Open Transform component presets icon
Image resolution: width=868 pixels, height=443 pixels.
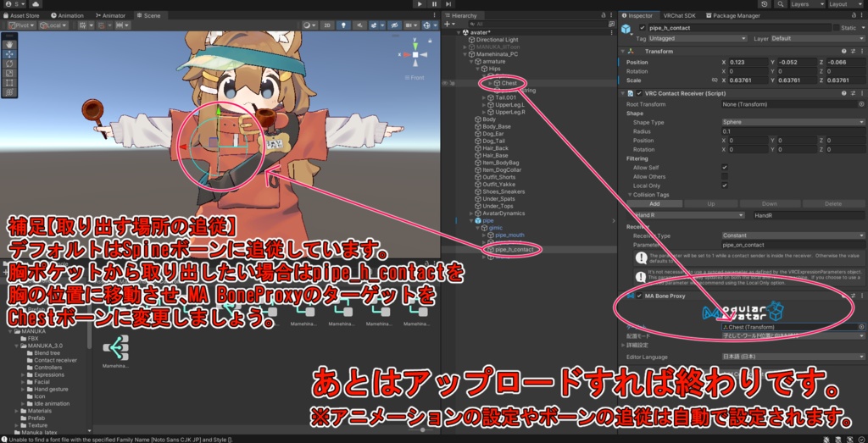click(853, 51)
